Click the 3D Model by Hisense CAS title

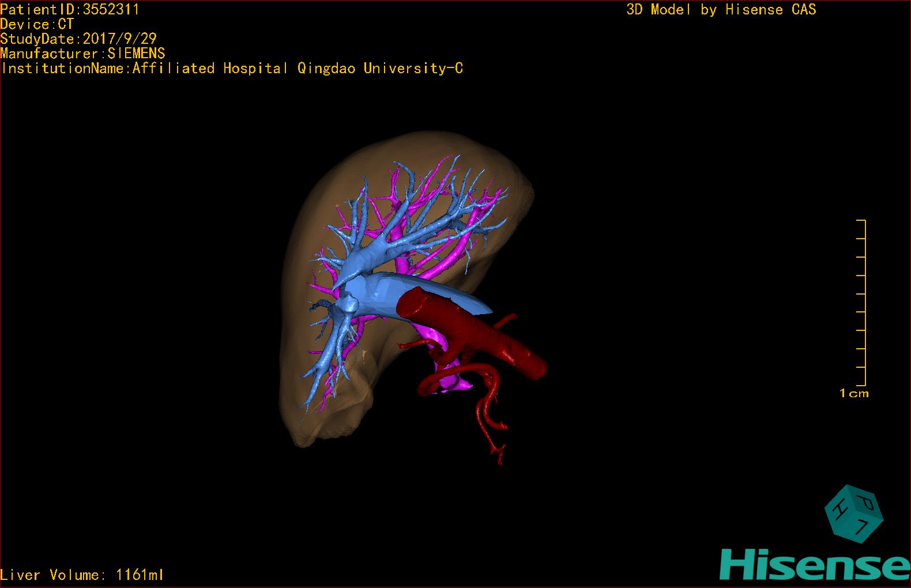[721, 9]
